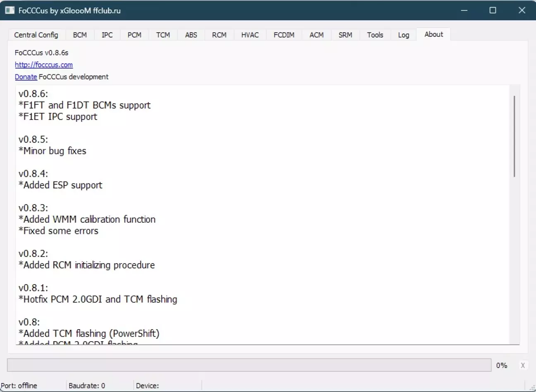Switch to the SRM tab
This screenshot has width=536, height=392.
pos(345,35)
